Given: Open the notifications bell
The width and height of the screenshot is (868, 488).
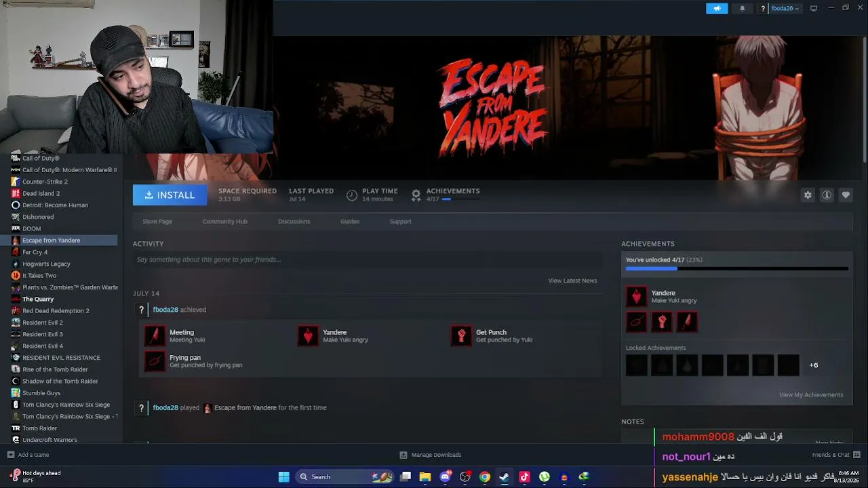Looking at the screenshot, I should (742, 8).
